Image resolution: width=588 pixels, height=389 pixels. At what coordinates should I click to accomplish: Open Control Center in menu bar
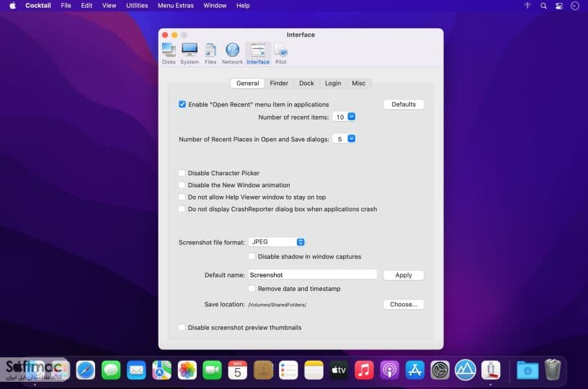[x=559, y=6]
